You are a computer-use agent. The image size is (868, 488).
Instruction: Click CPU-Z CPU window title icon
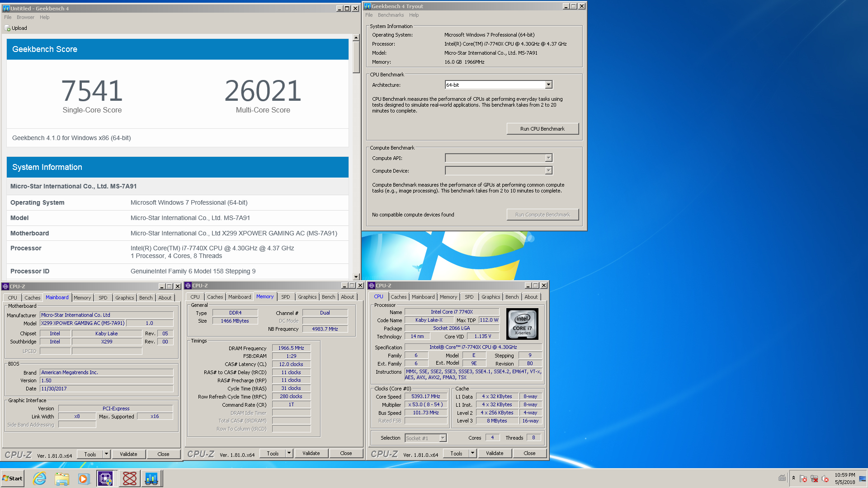tap(372, 286)
